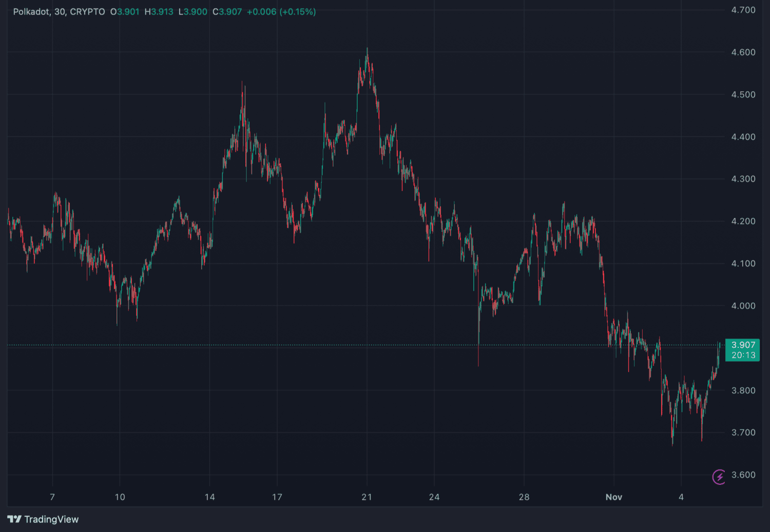Click the 20:13 candle countdown timer
770x532 pixels.
(x=743, y=355)
